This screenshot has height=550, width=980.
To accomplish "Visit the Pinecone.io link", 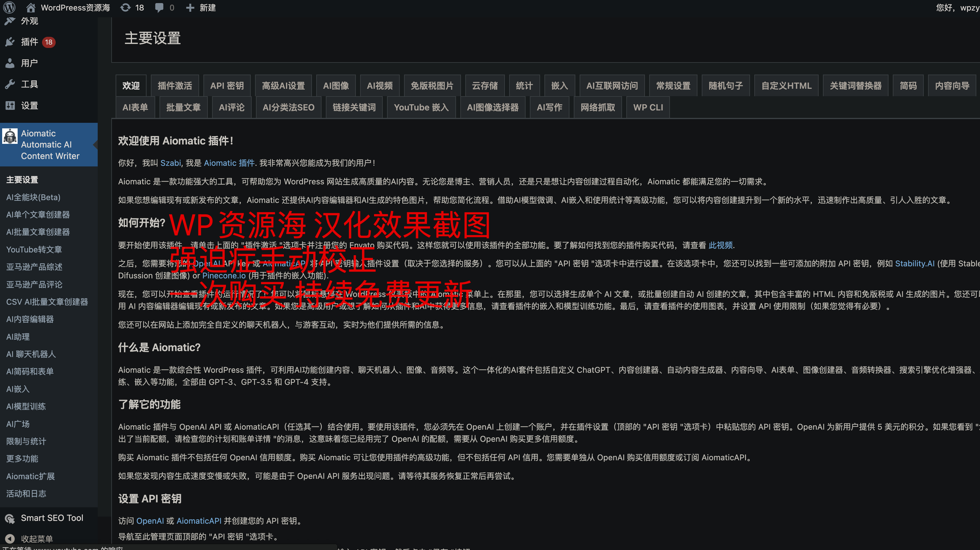I will point(224,276).
